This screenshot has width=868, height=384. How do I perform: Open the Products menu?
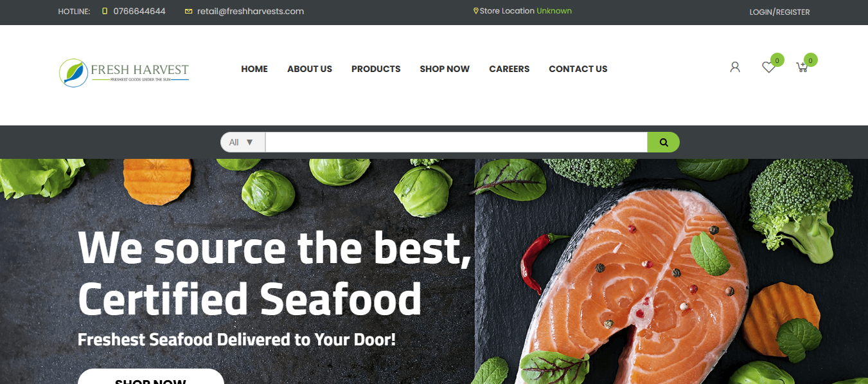point(376,69)
